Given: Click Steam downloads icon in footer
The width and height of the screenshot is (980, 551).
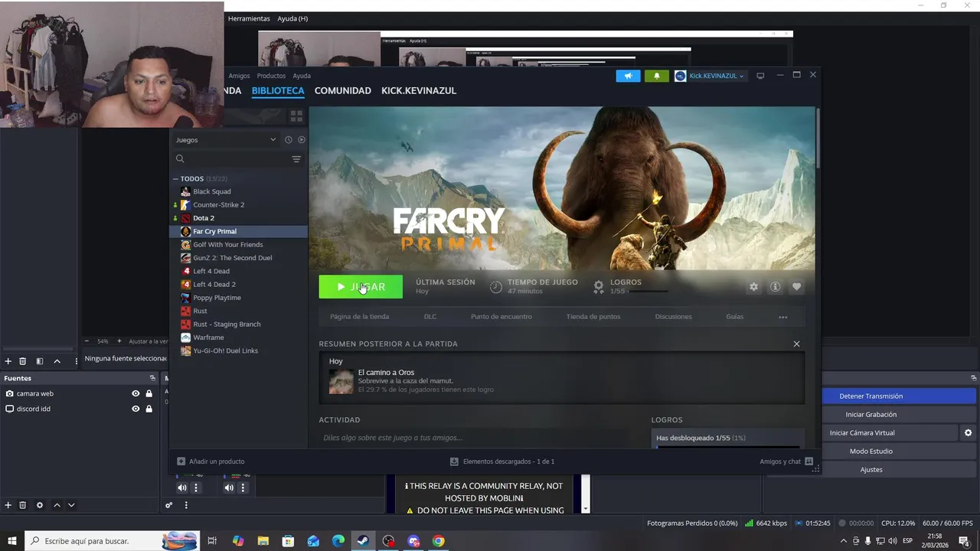Looking at the screenshot, I should (x=454, y=461).
